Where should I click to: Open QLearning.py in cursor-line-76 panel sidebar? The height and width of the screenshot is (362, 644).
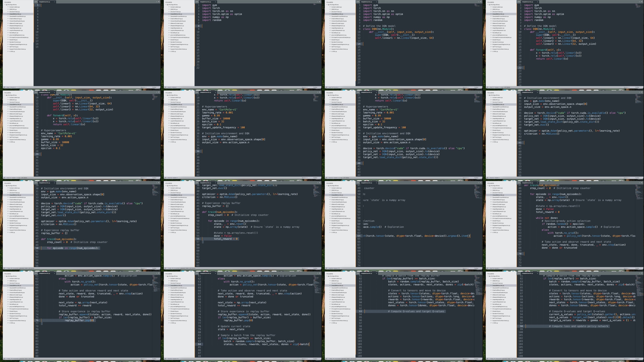pos(13,311)
